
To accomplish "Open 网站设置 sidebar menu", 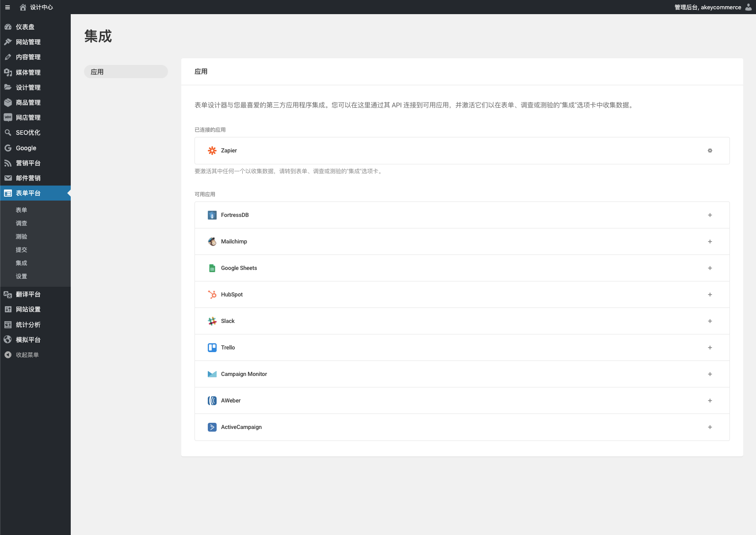I will (x=35, y=309).
